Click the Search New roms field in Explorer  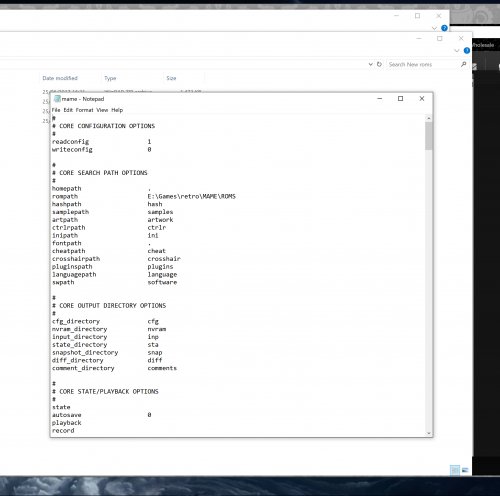(x=422, y=64)
